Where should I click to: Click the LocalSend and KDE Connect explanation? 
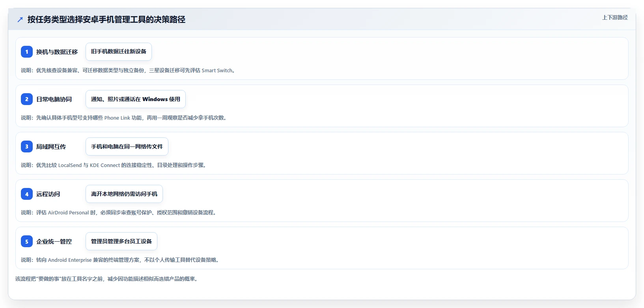click(114, 165)
